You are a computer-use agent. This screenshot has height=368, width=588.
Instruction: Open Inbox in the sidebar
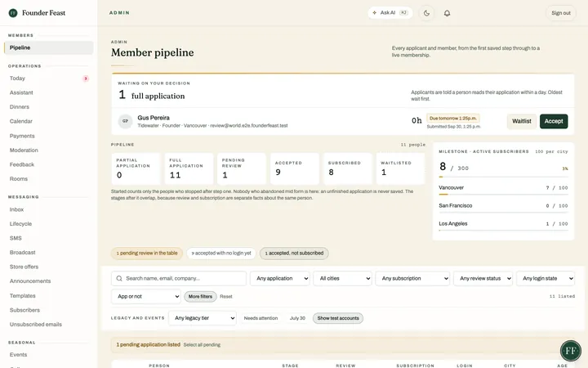tap(48, 209)
